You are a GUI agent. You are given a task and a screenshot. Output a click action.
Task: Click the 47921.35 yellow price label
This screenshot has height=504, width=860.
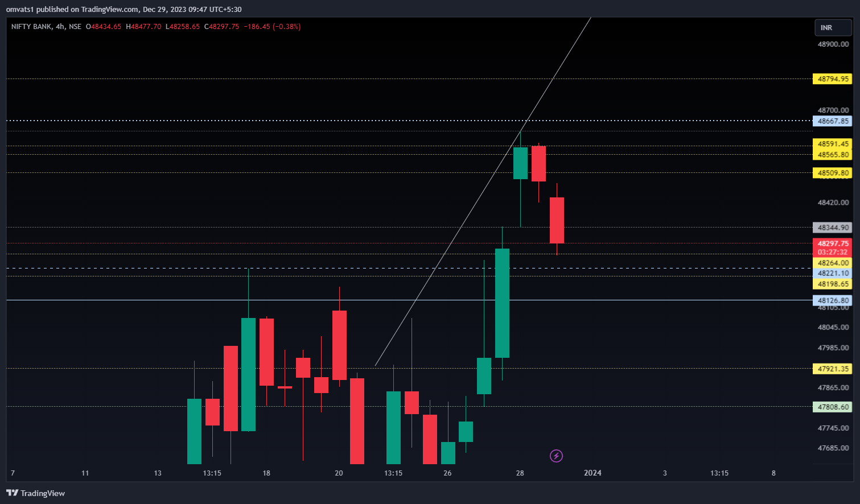point(833,369)
